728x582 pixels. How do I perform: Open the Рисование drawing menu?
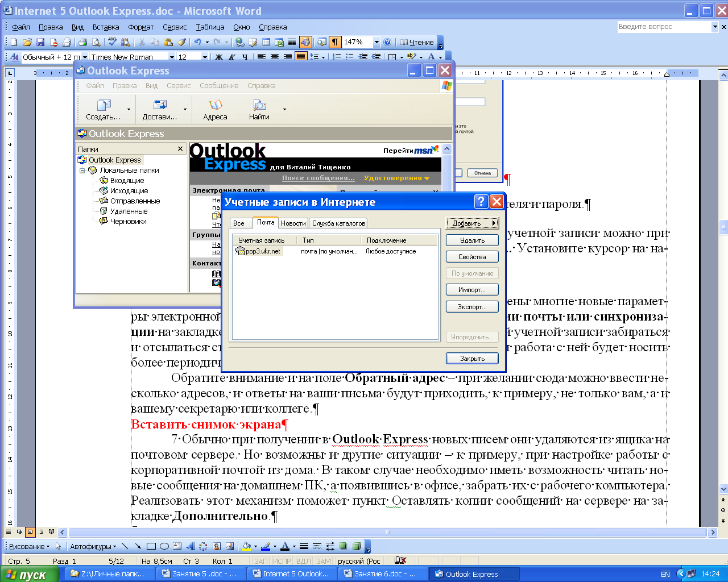click(30, 546)
